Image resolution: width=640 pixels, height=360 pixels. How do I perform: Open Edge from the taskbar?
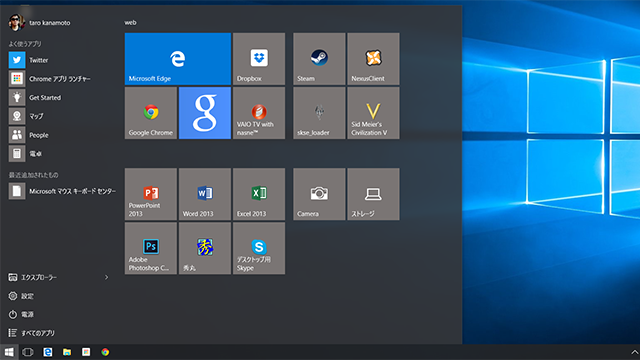point(48,352)
